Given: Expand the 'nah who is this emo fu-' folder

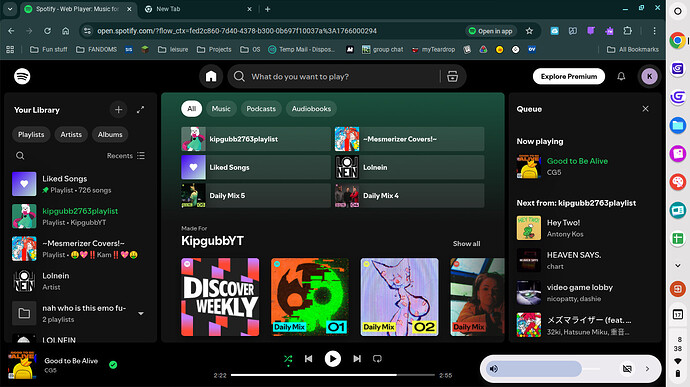Looking at the screenshot, I should click(141, 313).
